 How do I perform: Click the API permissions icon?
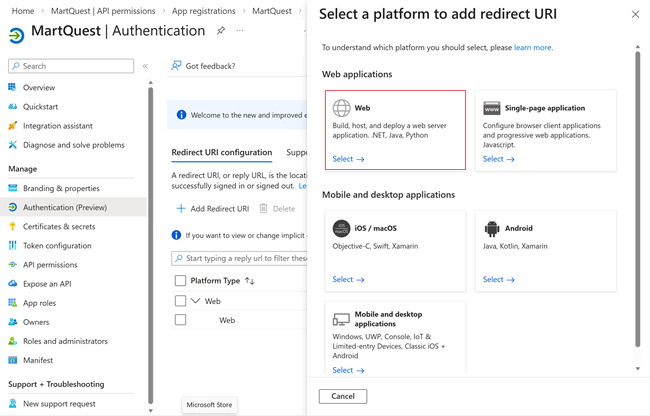point(12,264)
